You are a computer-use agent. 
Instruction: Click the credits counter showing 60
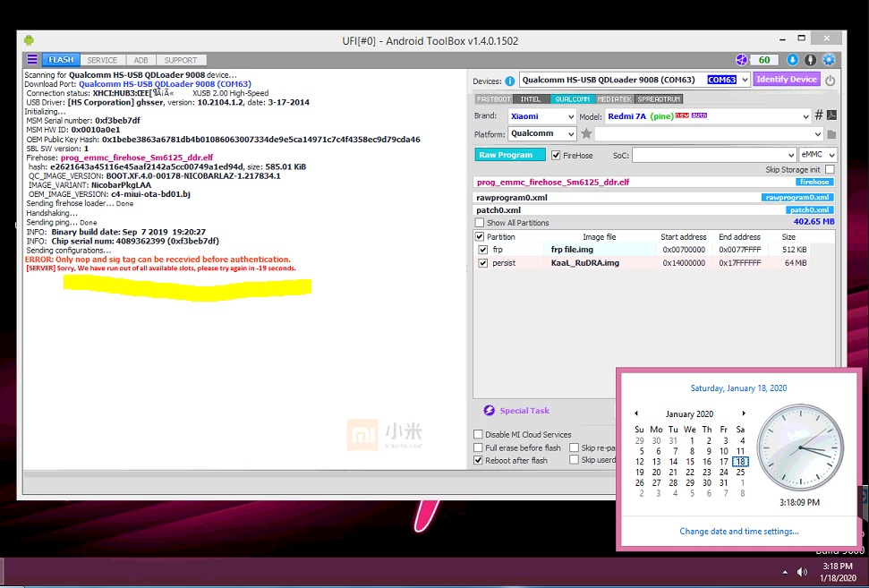coord(764,60)
